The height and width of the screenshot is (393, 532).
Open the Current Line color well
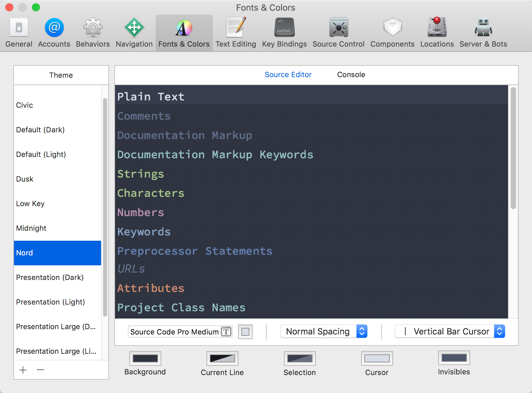(222, 358)
